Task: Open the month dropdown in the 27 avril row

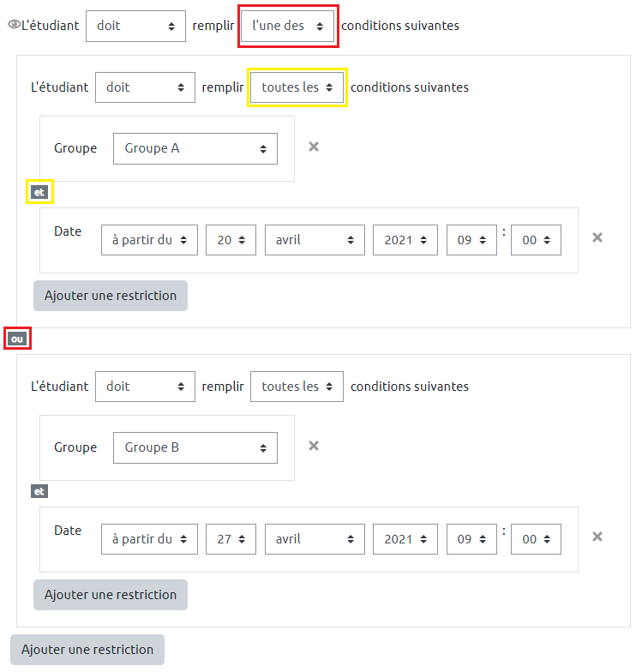Action: click(315, 539)
